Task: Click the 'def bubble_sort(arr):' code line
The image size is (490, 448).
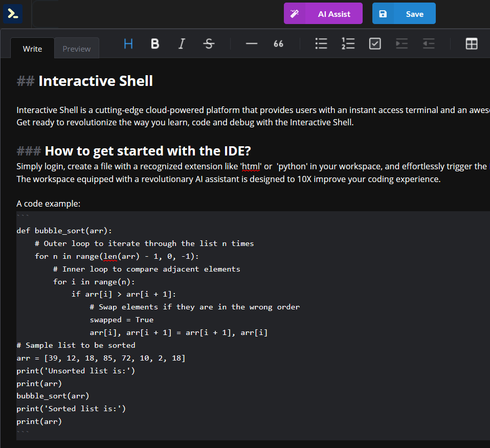Action: [x=64, y=231]
